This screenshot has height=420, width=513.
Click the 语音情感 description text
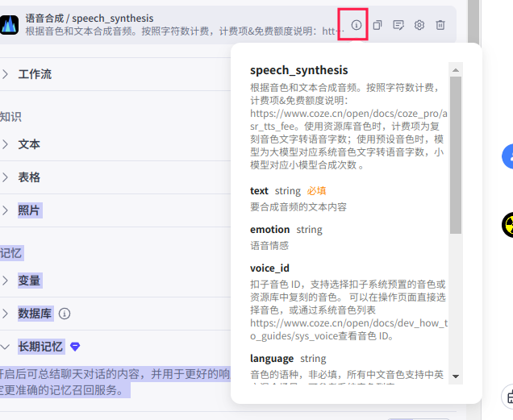coord(269,246)
